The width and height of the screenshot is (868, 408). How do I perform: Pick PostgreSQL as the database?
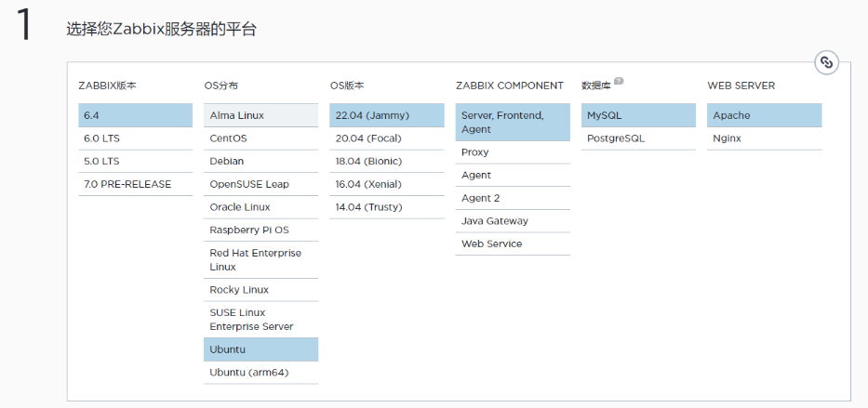[x=638, y=138]
